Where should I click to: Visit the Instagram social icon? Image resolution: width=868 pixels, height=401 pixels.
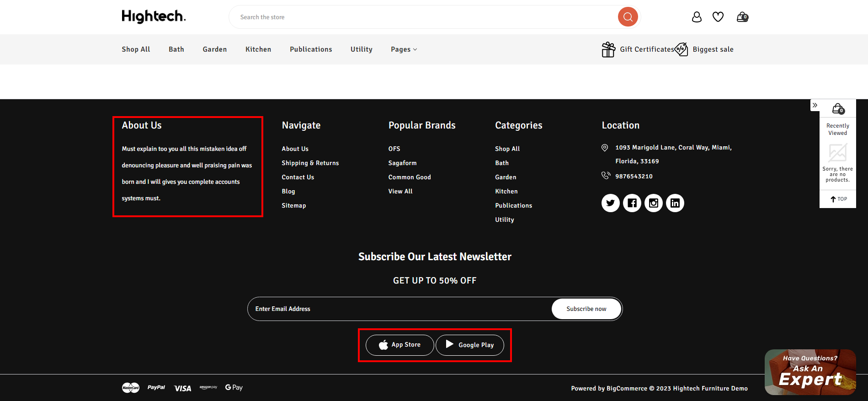pyautogui.click(x=653, y=203)
